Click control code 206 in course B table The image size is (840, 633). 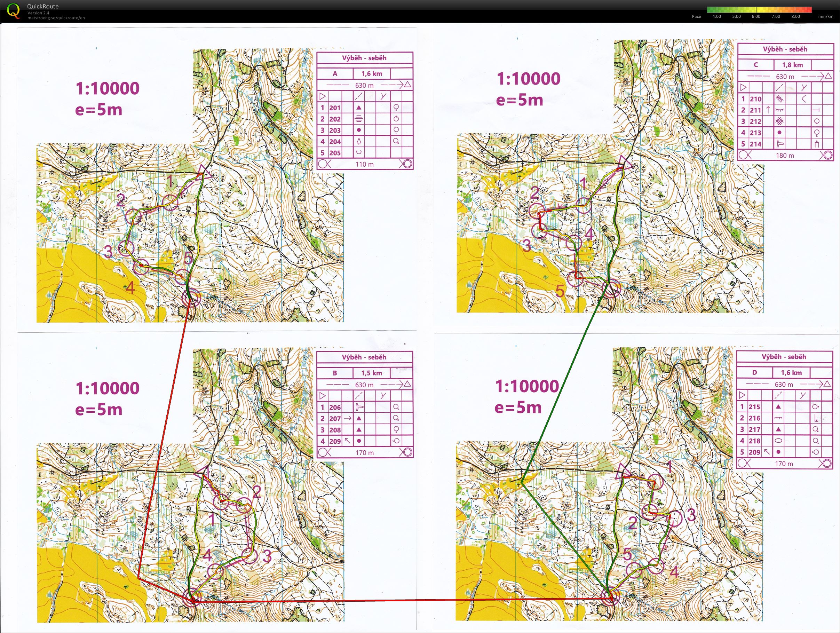(334, 408)
